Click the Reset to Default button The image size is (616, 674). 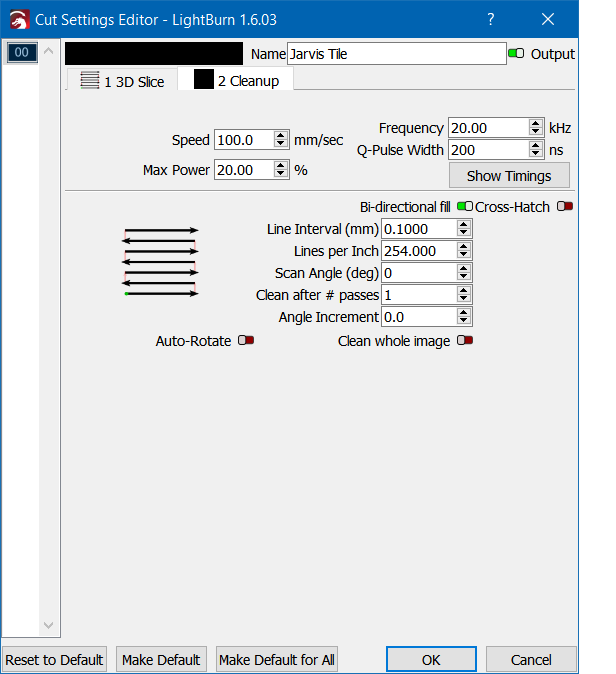pos(54,659)
